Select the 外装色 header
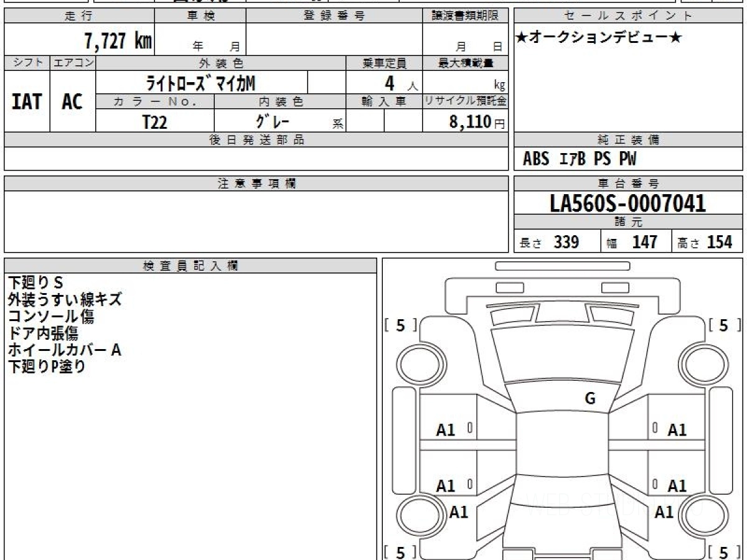This screenshot has height=560, width=747. (x=221, y=63)
